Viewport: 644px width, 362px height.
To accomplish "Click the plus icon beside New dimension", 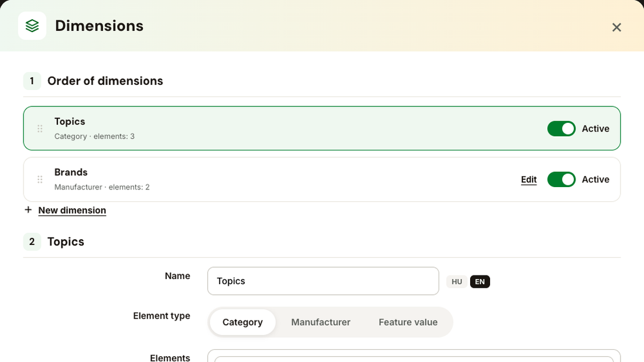I will [28, 210].
